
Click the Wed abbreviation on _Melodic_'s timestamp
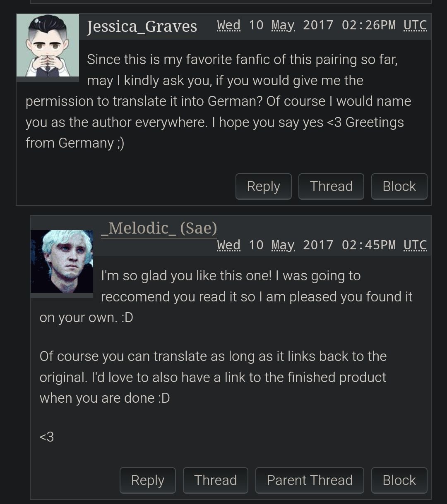pos(228,245)
